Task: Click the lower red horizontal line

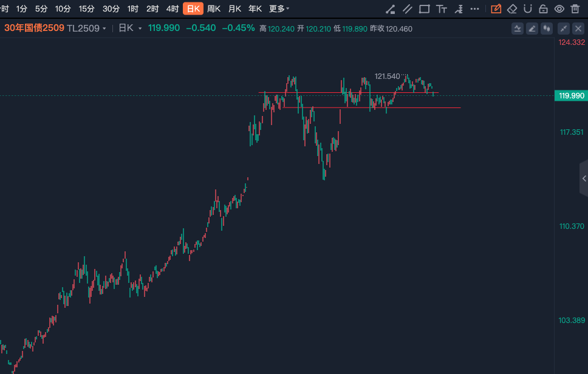Action: [x=372, y=107]
